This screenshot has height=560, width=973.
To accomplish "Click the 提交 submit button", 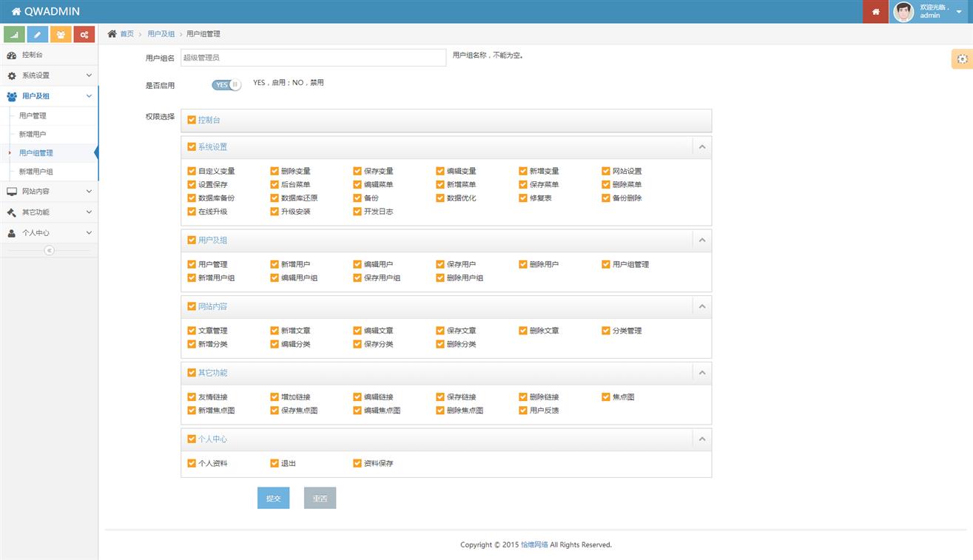I will tap(273, 499).
